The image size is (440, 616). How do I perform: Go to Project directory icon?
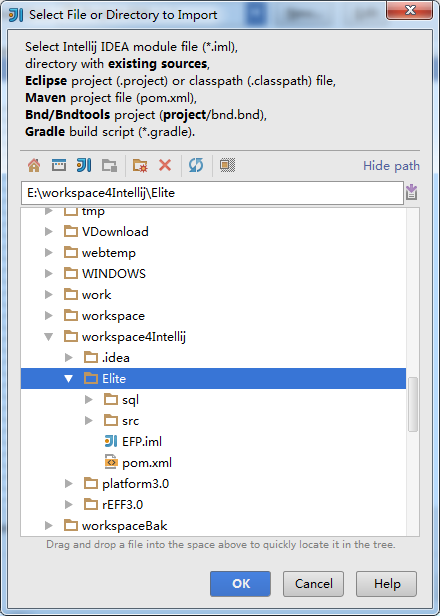pos(84,165)
